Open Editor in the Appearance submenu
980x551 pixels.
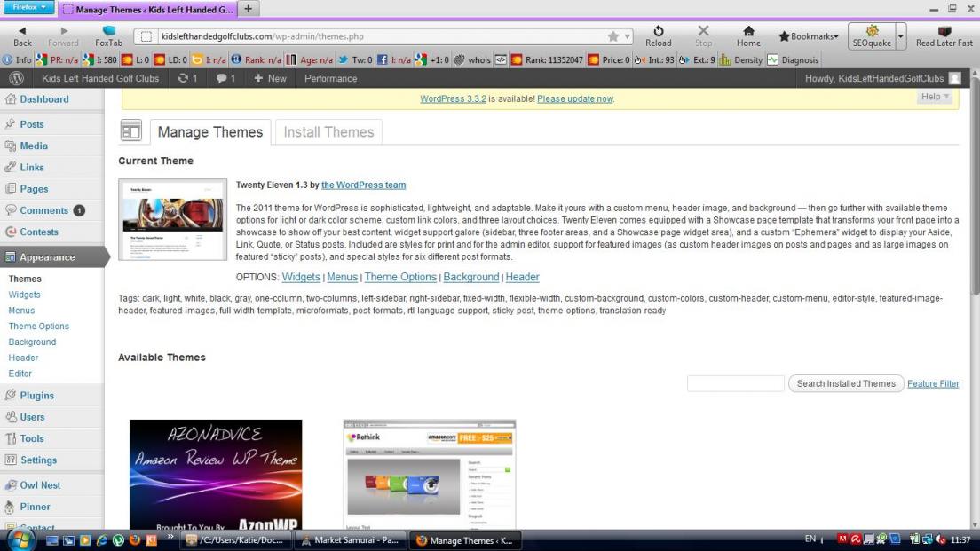coord(20,374)
